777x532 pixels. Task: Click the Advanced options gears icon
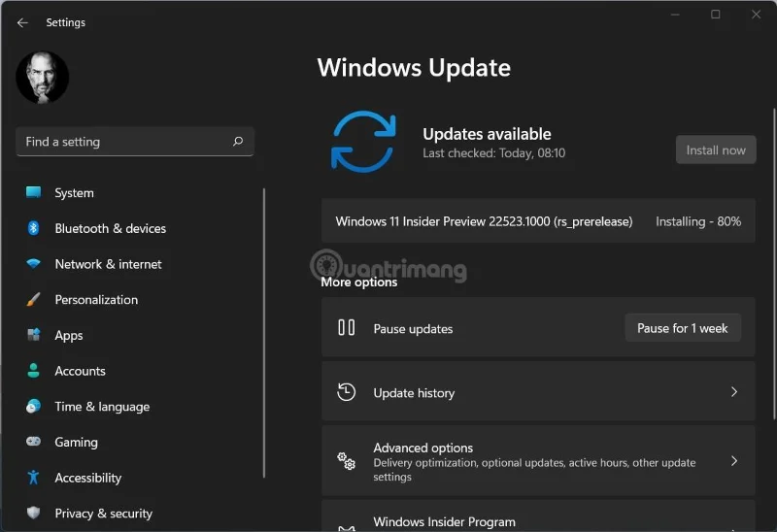347,461
